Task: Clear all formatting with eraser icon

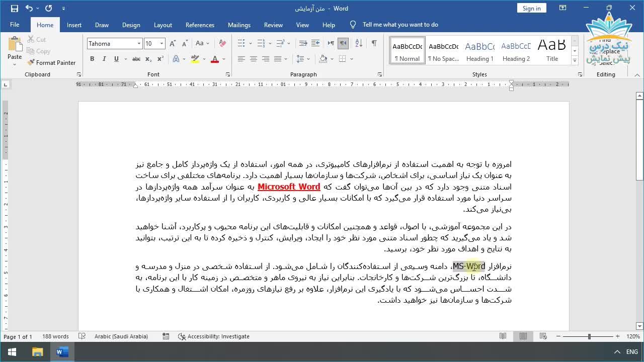Action: click(222, 44)
